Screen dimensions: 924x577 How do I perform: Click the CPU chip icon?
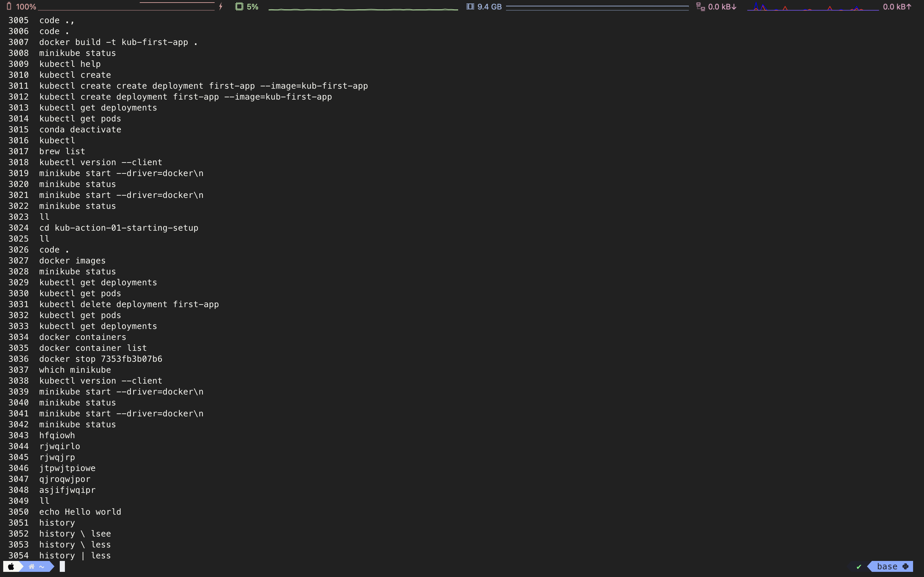point(239,6)
